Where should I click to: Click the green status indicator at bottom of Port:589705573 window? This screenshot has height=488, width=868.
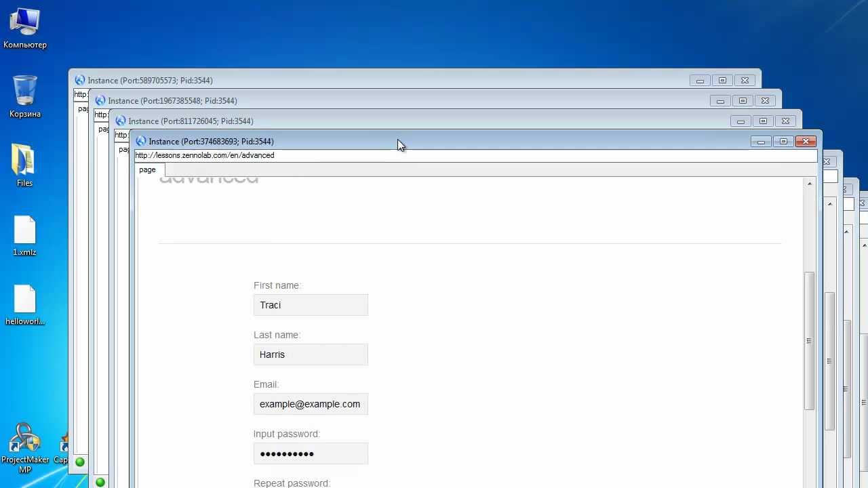click(80, 462)
